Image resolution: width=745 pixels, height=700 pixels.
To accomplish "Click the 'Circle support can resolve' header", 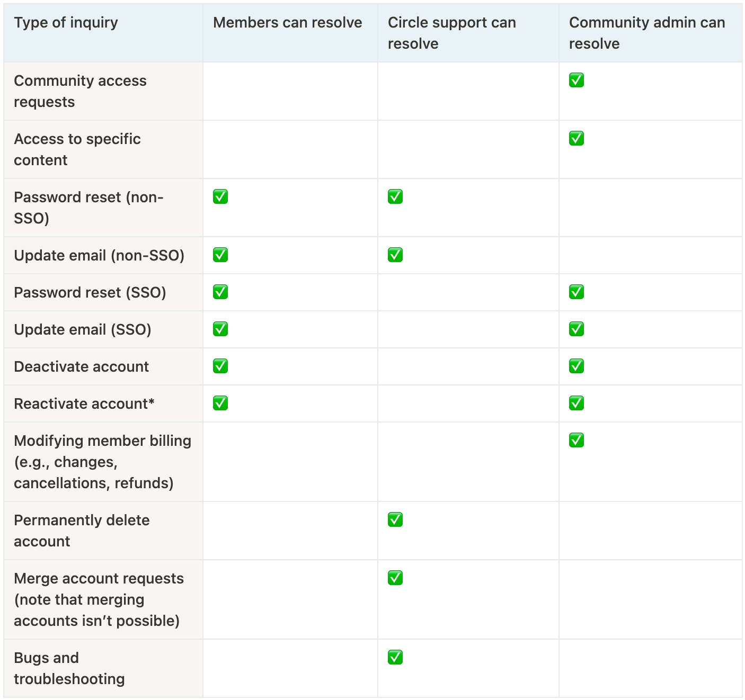I will (x=451, y=33).
